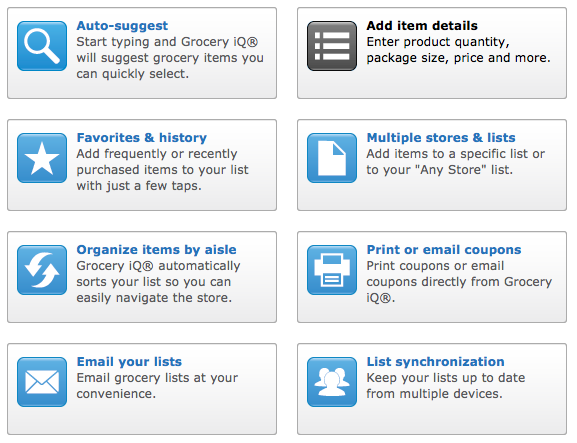Click the printer Print or email coupons icon

(x=332, y=270)
